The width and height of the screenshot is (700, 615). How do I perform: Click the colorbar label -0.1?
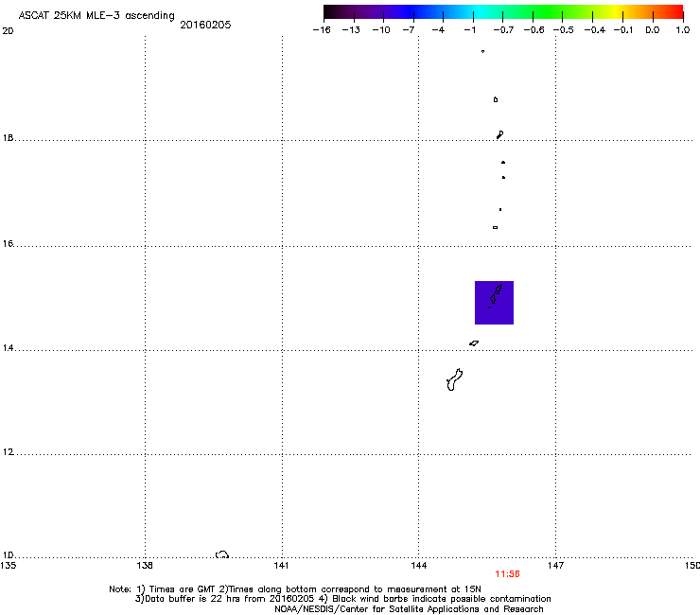tap(623, 30)
